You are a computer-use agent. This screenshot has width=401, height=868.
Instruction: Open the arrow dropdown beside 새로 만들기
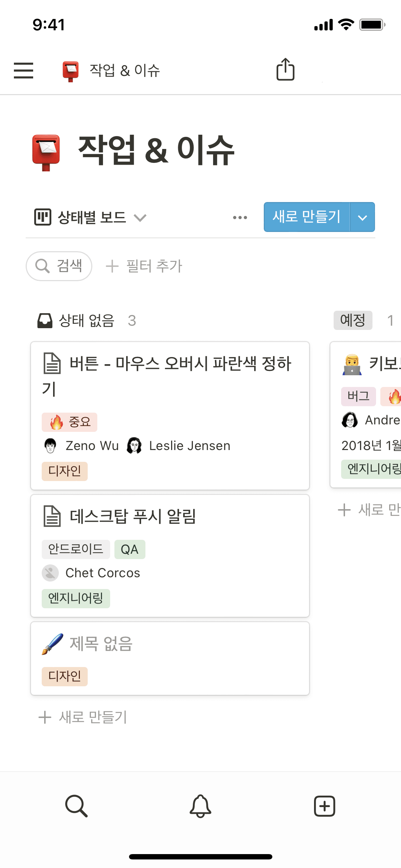[362, 217]
